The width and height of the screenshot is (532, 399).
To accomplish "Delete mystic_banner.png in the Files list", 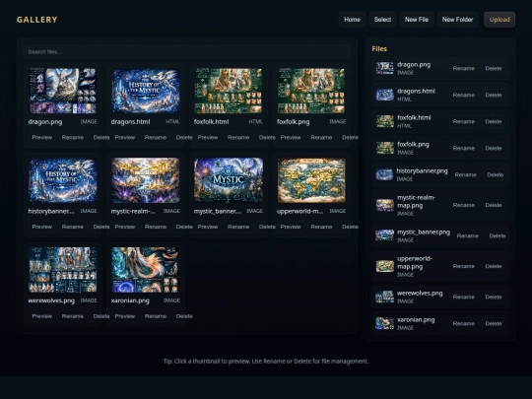I will click(x=498, y=235).
